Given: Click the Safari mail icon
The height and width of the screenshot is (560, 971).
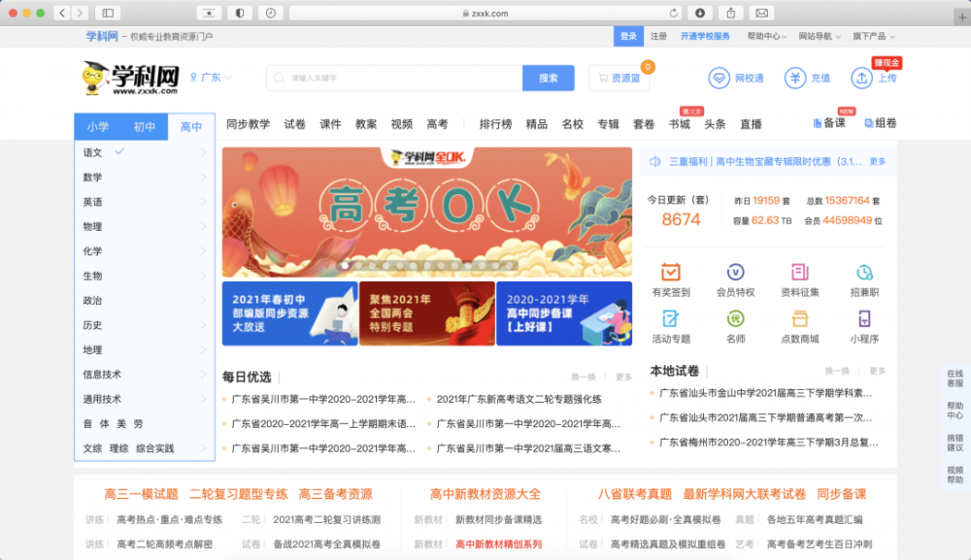Looking at the screenshot, I should [761, 13].
